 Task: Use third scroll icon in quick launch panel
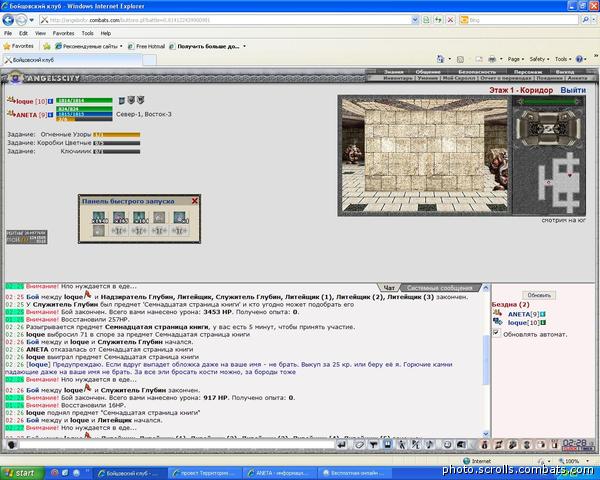(x=139, y=217)
